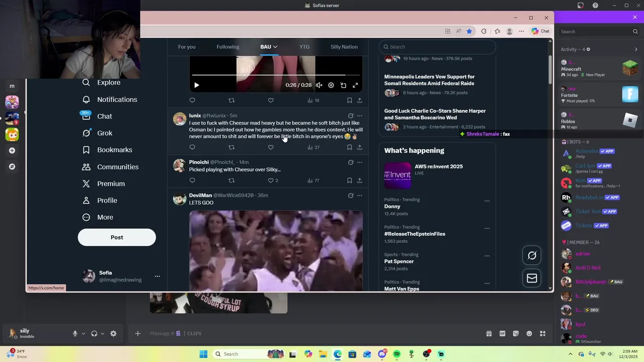
Task: Open #ReleaseTheEpsteinFiles trending topic
Action: (415, 234)
